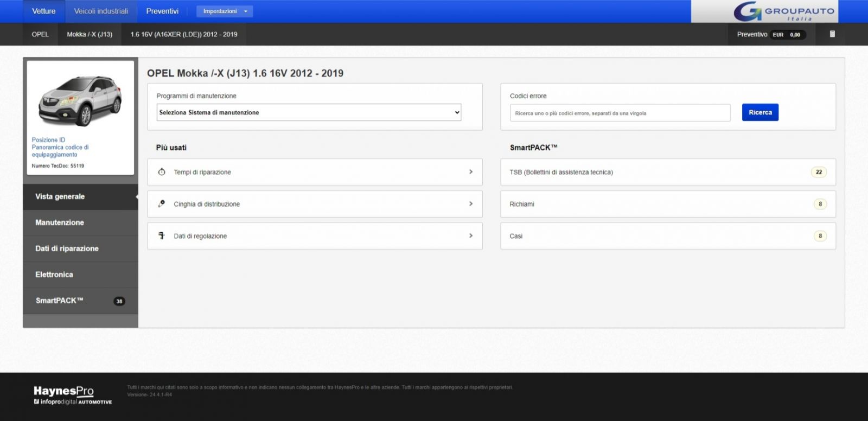868x421 pixels.
Task: Open the Impostazioni dropdown menu
Action: coord(225,11)
